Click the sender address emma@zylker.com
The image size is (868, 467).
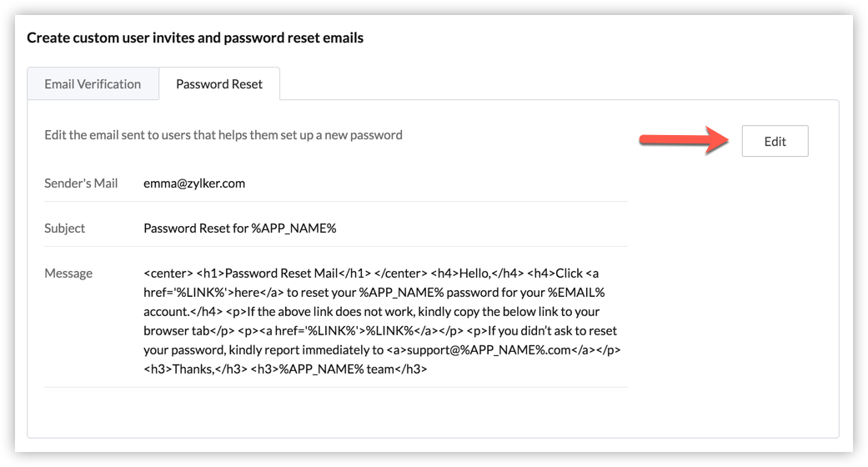click(194, 183)
